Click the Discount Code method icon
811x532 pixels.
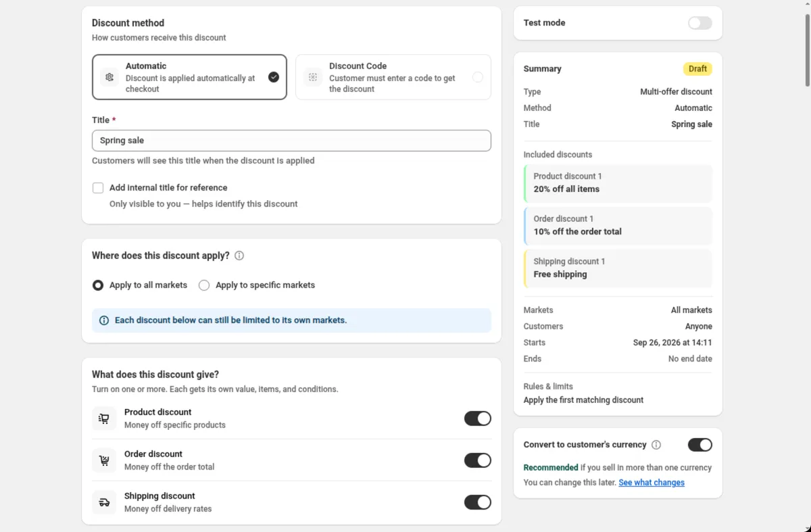click(313, 77)
